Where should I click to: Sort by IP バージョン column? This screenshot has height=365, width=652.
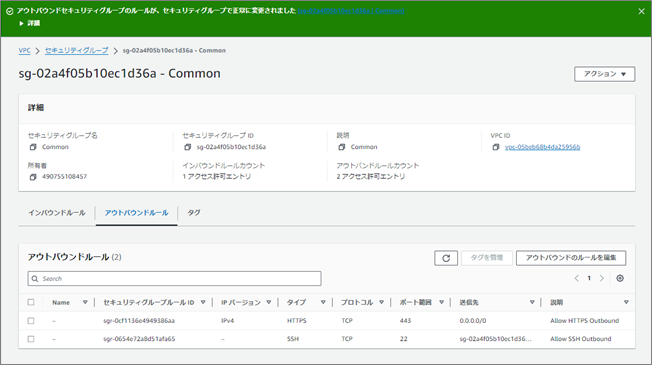269,303
